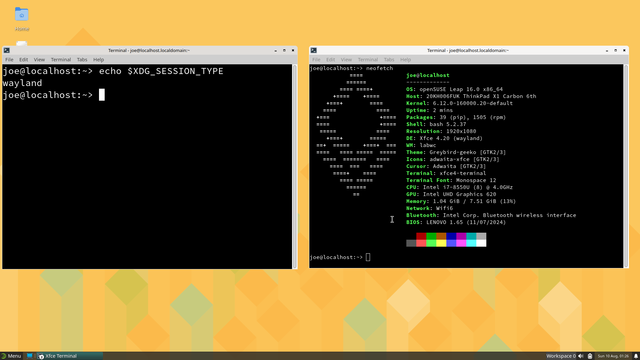Open the panel Menu launcher
640x360 pixels.
[x=11, y=356]
